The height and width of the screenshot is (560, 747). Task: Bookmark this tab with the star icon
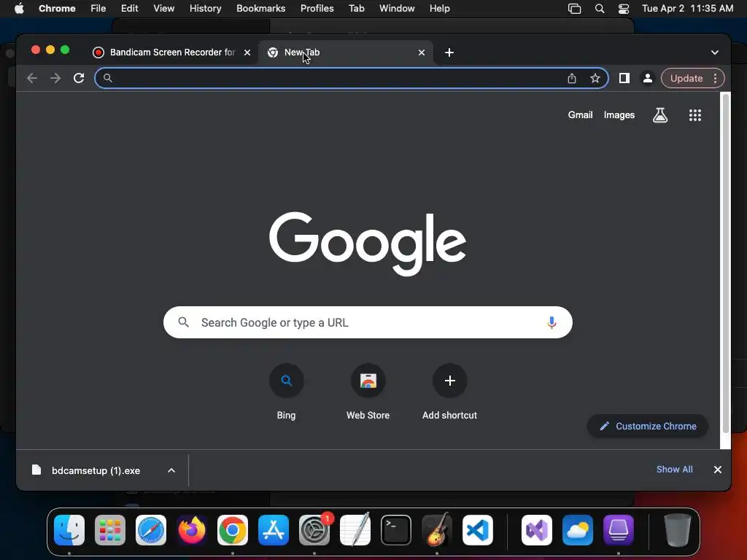click(595, 78)
